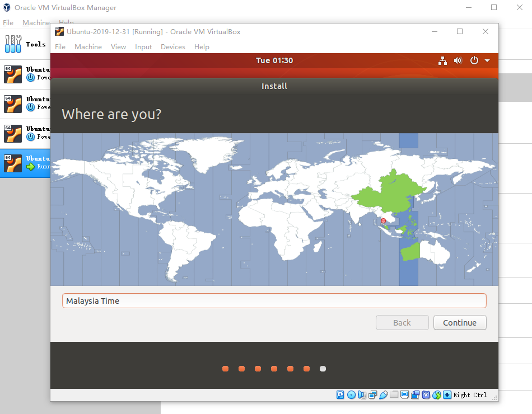Click the CPU virtualization status icon
The image size is (532, 414).
pos(426,394)
